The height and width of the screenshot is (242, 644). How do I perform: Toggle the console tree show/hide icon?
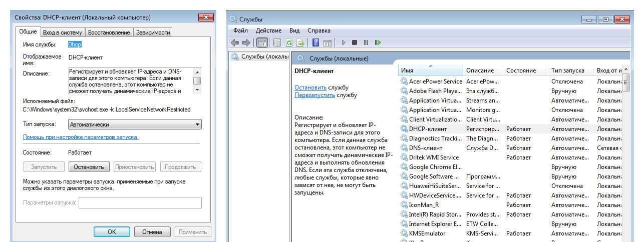coord(262,43)
